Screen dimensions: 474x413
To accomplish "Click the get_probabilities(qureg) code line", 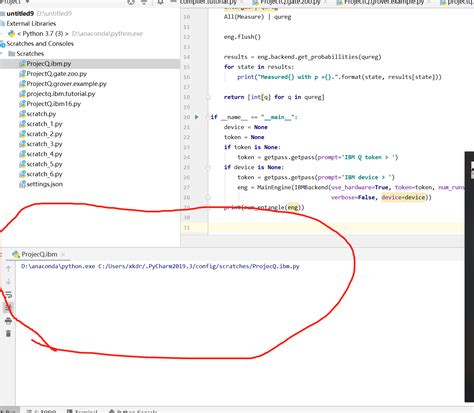I will click(x=302, y=57).
